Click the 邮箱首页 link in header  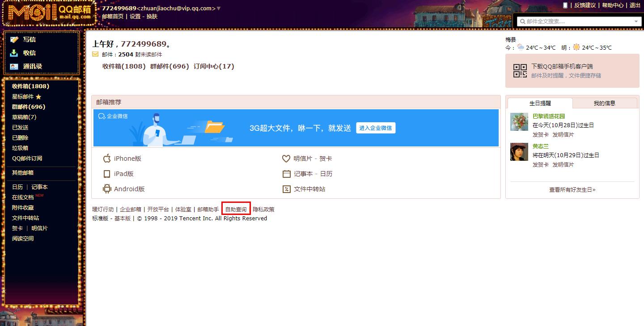[113, 17]
